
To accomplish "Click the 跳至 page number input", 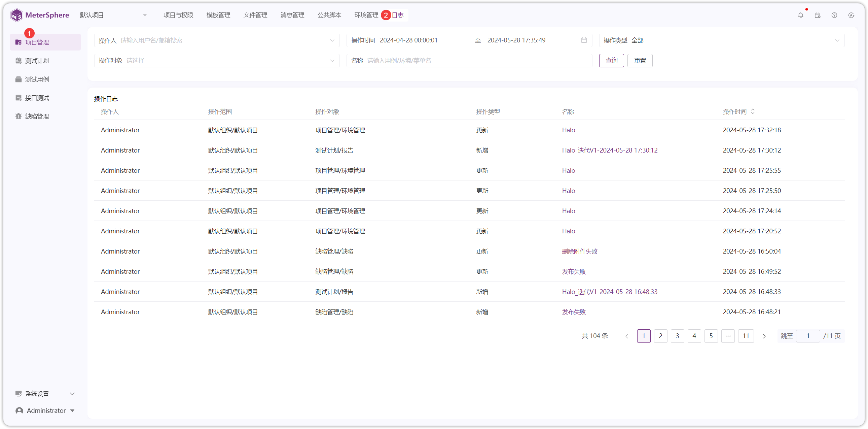I will click(x=808, y=336).
